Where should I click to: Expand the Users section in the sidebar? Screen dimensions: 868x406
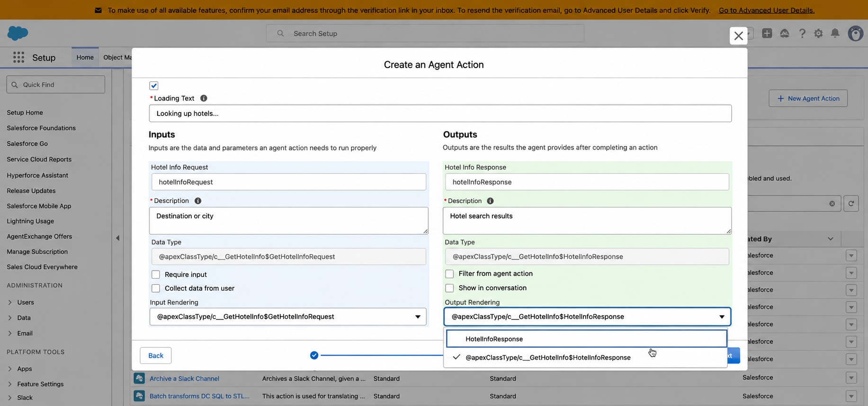tap(10, 302)
